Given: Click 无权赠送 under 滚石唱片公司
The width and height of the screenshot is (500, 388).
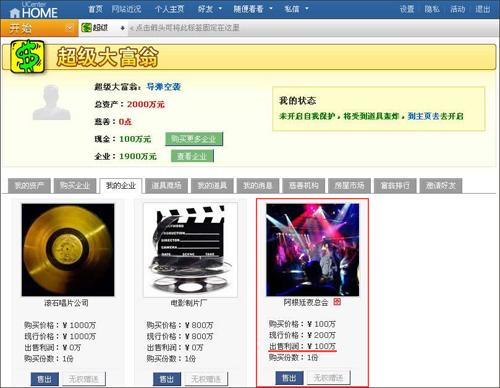Looking at the screenshot, I should point(84,379).
